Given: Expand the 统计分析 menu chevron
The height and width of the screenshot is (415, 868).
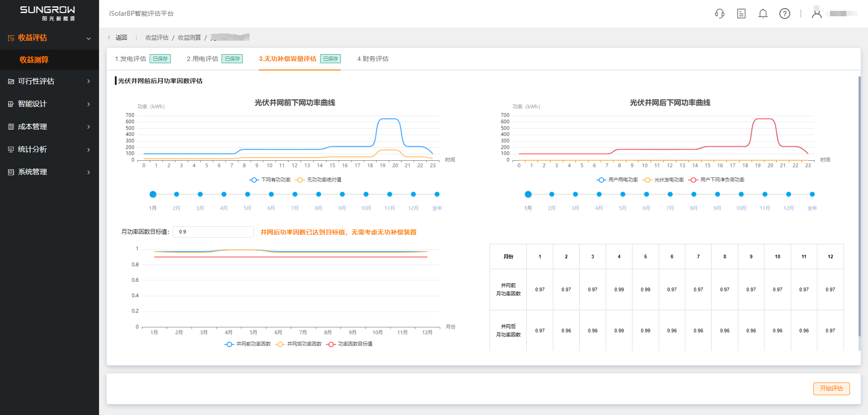Looking at the screenshot, I should tap(89, 150).
